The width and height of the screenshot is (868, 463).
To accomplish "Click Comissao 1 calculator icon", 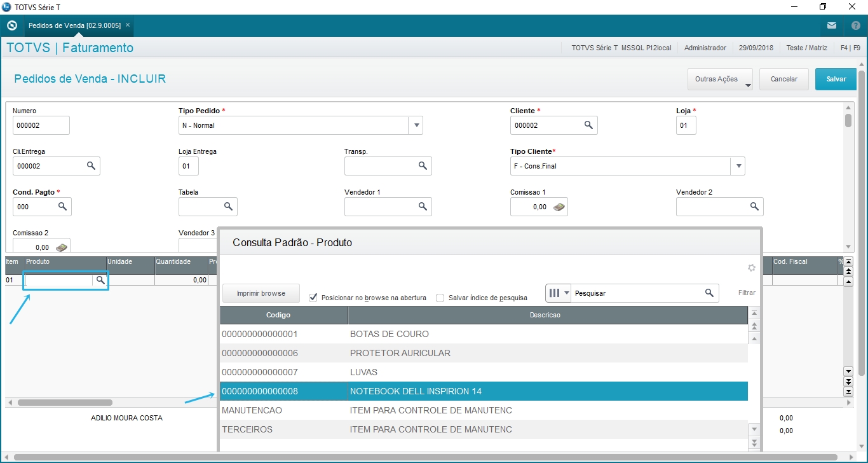I will pyautogui.click(x=559, y=207).
